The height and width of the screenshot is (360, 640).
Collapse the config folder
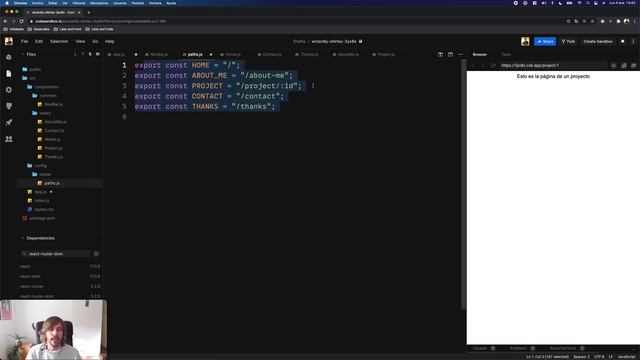[x=37, y=166]
